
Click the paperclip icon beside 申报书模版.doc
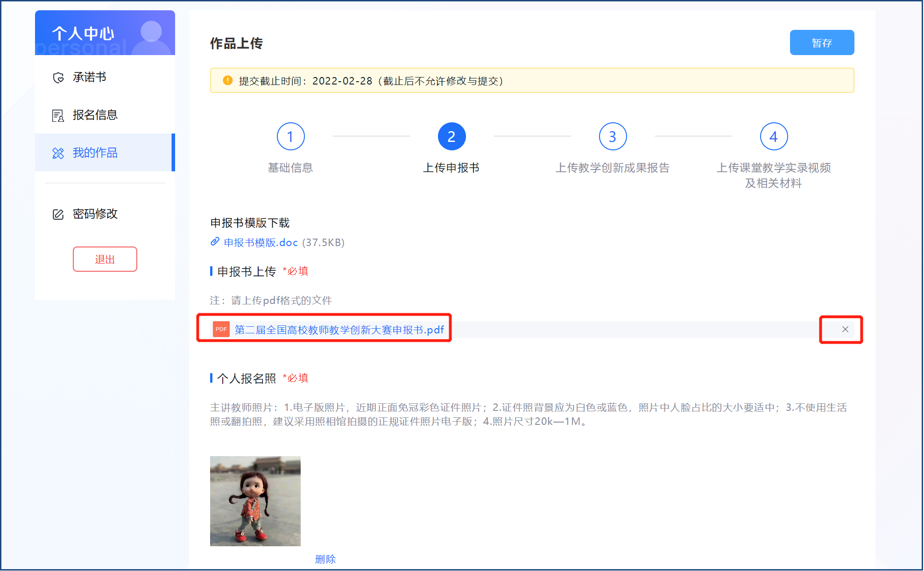coord(215,242)
